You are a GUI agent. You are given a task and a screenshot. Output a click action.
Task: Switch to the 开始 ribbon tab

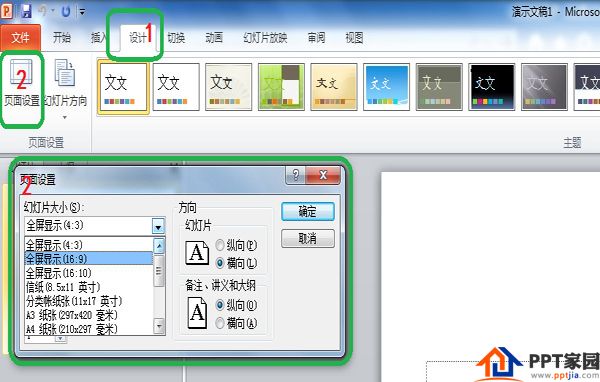click(x=62, y=38)
